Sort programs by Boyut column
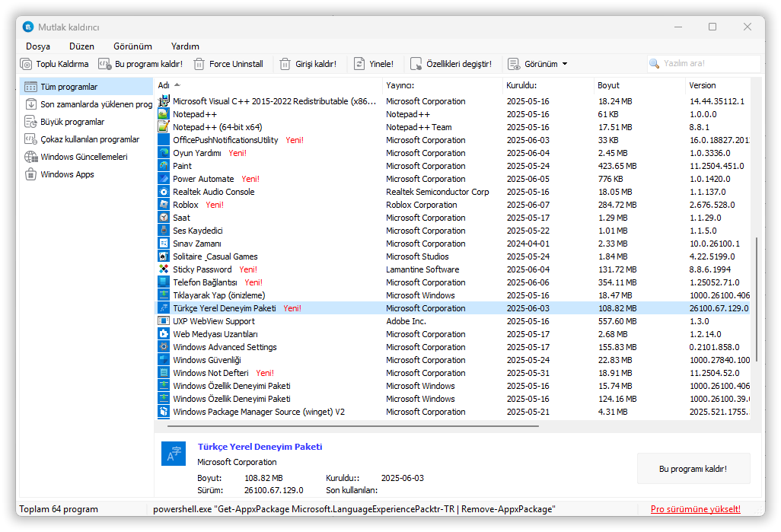The image size is (781, 532). 640,85
